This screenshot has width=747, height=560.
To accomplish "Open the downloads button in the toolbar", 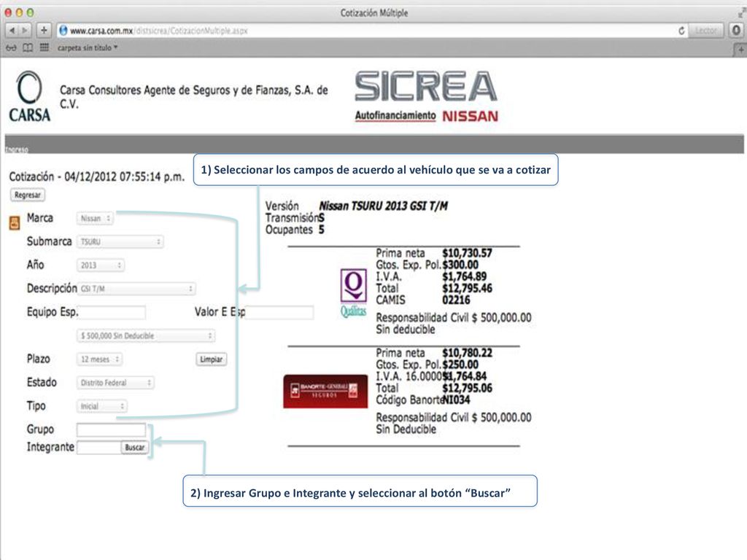I will (736, 31).
